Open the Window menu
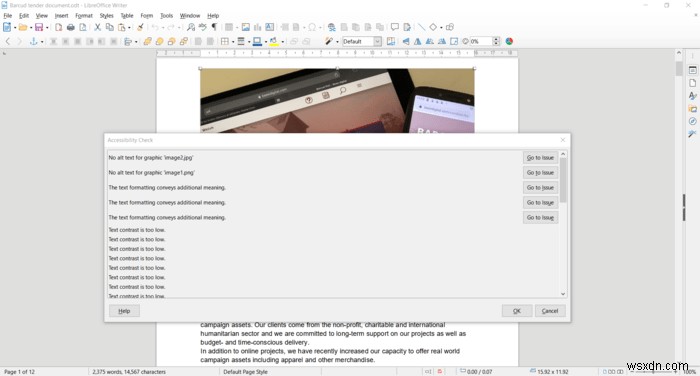Image resolution: width=700 pixels, height=376 pixels. tap(190, 16)
